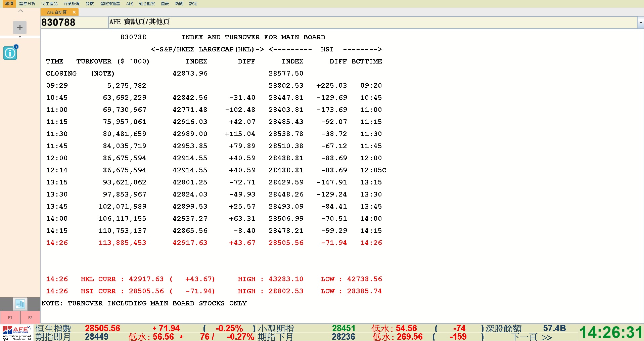Click 期指即月 in the status bar
The image size is (644, 341).
pyautogui.click(x=53, y=337)
